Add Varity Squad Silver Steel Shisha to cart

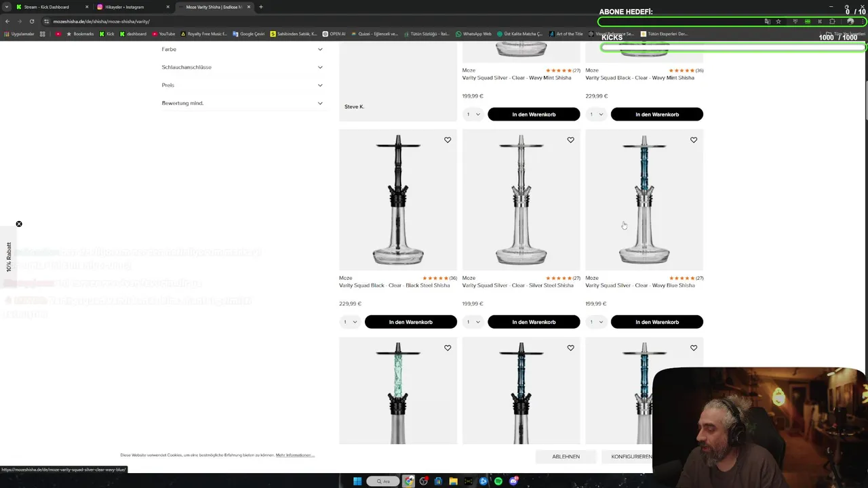tap(534, 322)
